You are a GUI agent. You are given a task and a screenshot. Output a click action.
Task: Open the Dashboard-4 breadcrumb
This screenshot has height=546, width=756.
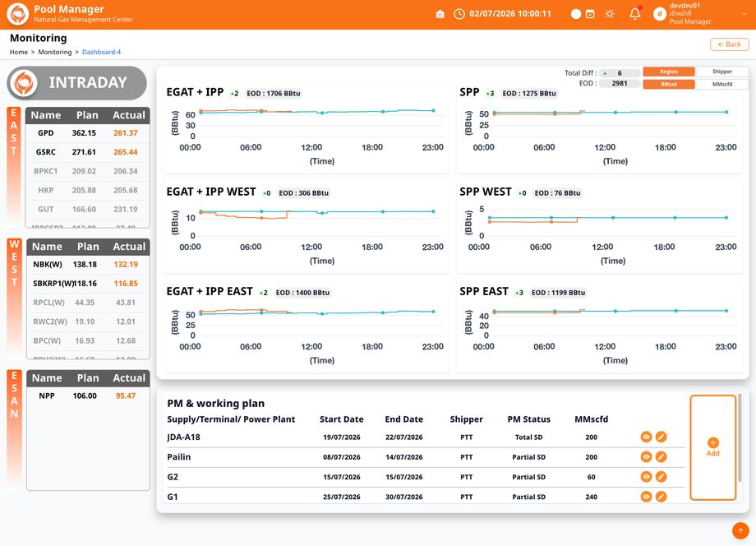pos(101,52)
